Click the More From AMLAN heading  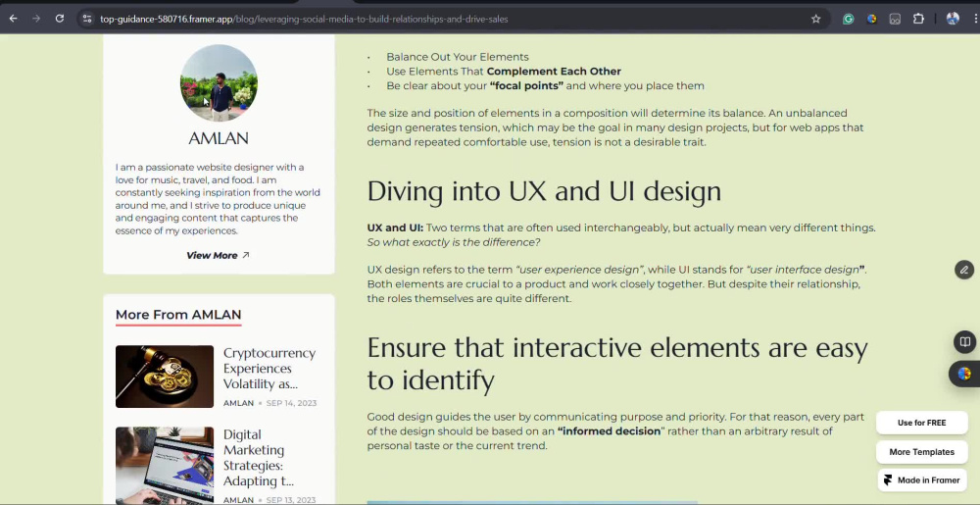click(x=178, y=315)
